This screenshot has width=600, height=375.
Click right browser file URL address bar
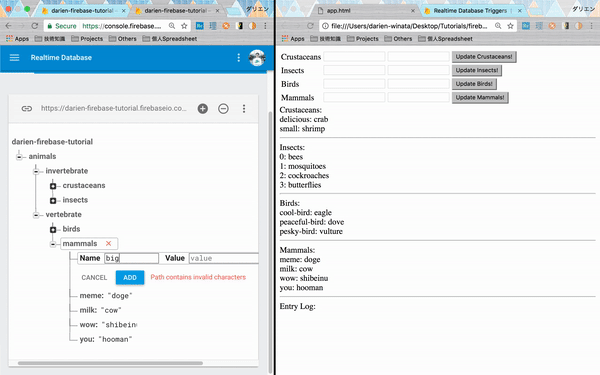tap(409, 26)
